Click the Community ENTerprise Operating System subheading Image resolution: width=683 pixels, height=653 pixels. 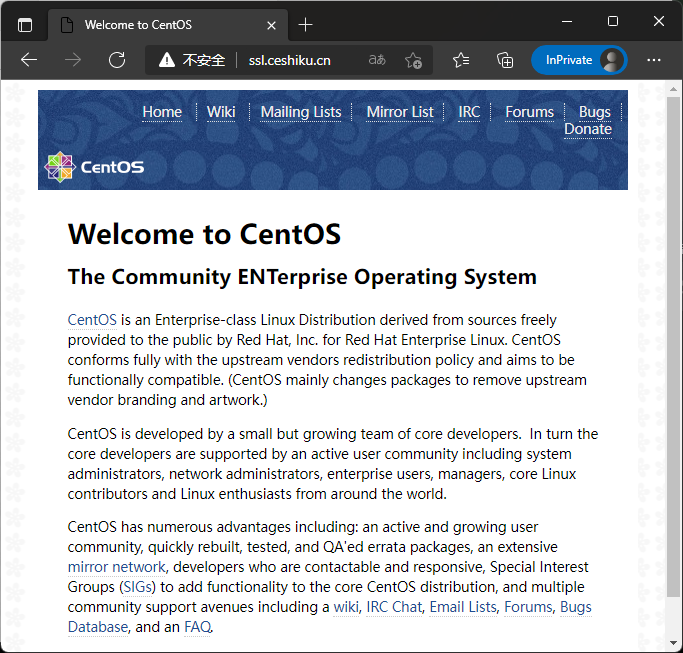click(x=302, y=277)
